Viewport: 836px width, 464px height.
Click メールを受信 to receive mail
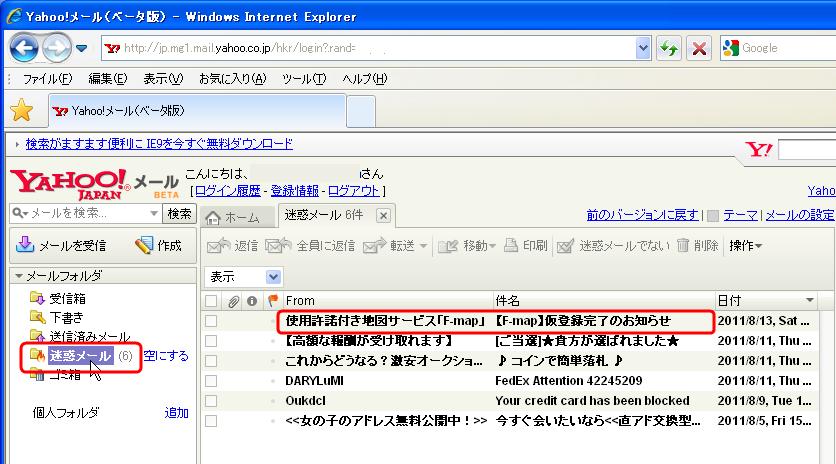click(x=61, y=245)
